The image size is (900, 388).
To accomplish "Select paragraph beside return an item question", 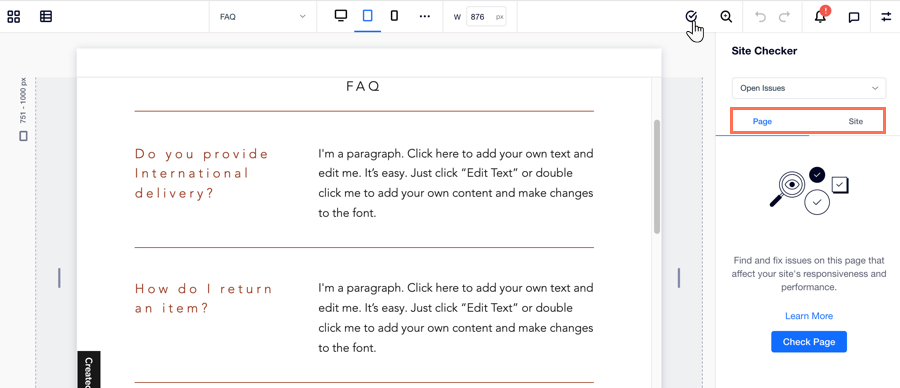I will click(456, 317).
